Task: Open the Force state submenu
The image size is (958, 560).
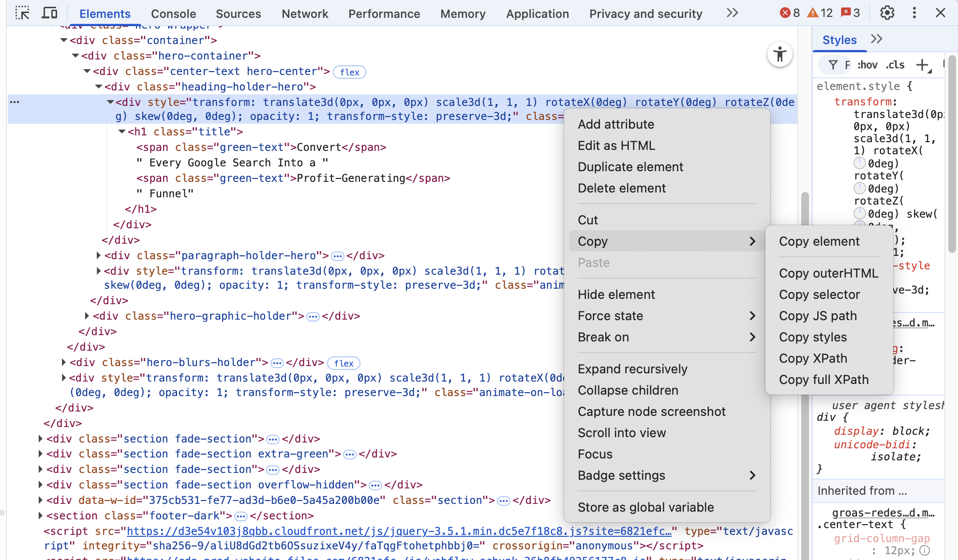Action: [667, 316]
